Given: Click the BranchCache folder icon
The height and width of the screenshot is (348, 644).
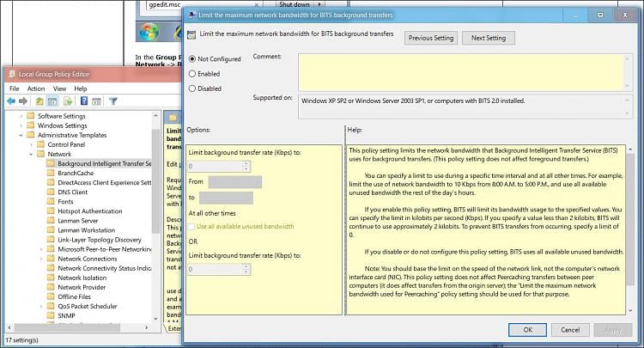Looking at the screenshot, I should 51,173.
